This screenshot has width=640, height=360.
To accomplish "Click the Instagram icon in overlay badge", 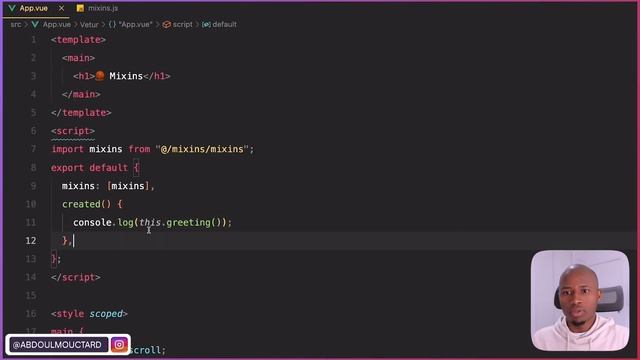I will tap(119, 345).
